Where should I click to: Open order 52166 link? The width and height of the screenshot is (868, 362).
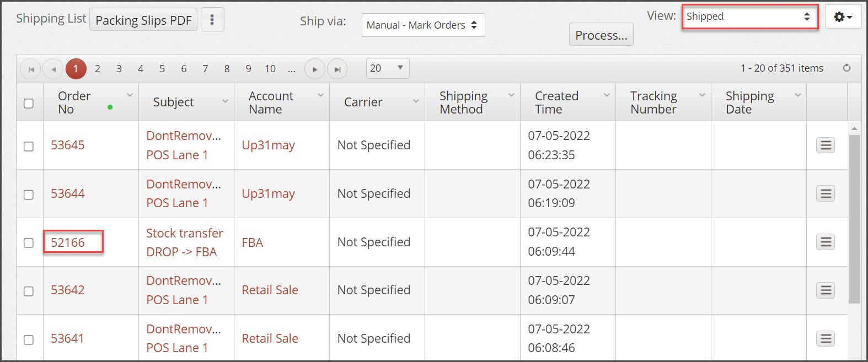68,242
